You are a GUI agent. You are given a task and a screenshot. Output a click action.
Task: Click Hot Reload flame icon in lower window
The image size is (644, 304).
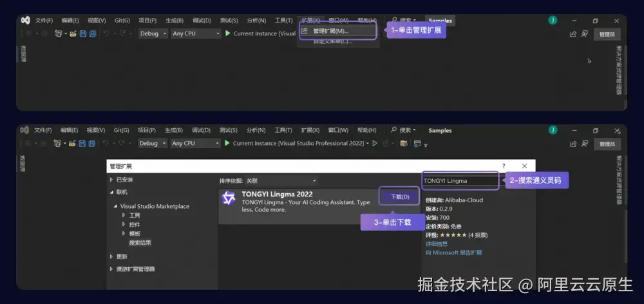click(385, 144)
